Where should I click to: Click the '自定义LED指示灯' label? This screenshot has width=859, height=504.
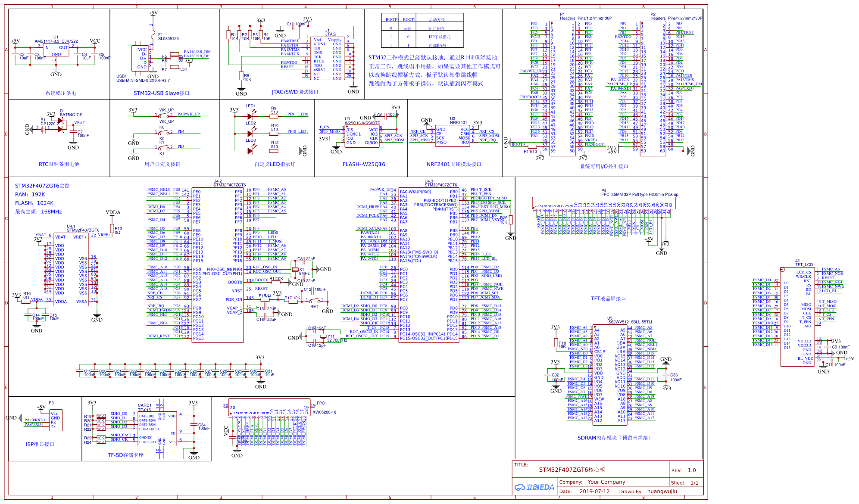pyautogui.click(x=275, y=164)
